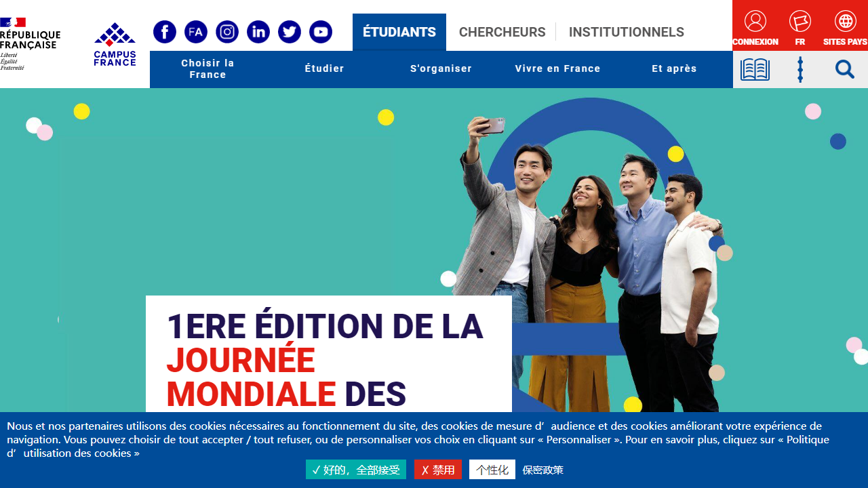
Task: Open the search magnifier icon
Action: 845,69
